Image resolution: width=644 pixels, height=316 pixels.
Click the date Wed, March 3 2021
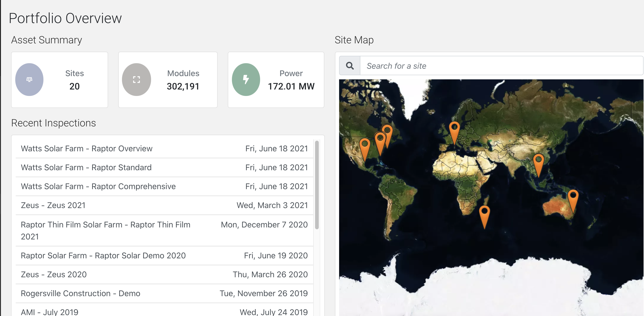[272, 206]
